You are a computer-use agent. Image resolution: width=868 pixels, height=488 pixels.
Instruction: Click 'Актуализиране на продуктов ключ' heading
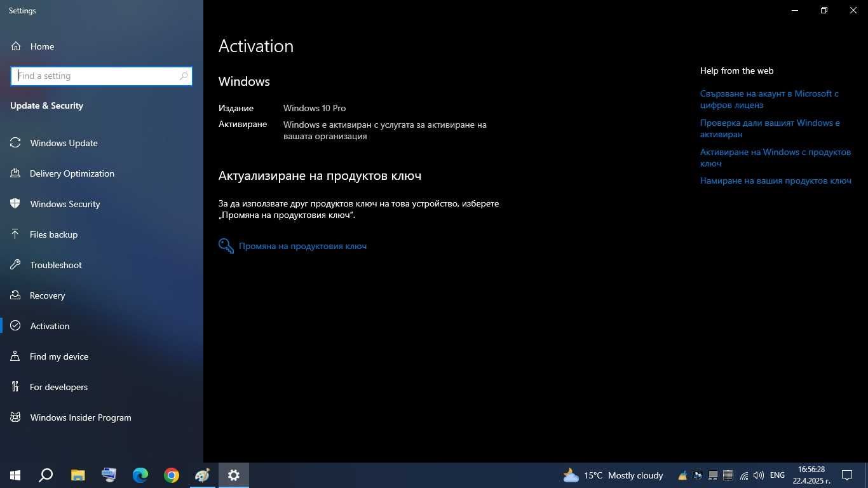pyautogui.click(x=320, y=176)
